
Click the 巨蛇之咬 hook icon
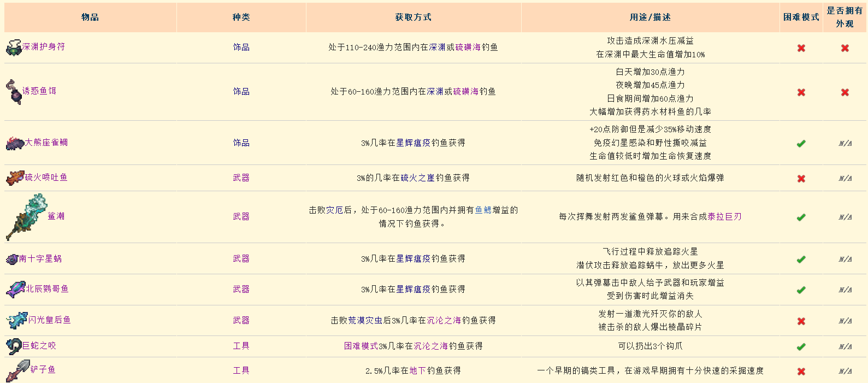[x=14, y=346]
